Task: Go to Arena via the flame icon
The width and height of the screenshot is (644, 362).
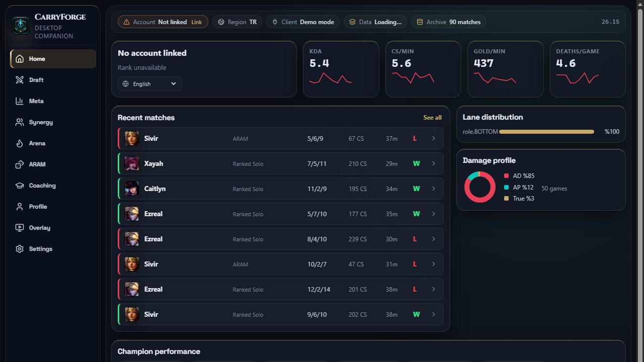Action: (20, 143)
